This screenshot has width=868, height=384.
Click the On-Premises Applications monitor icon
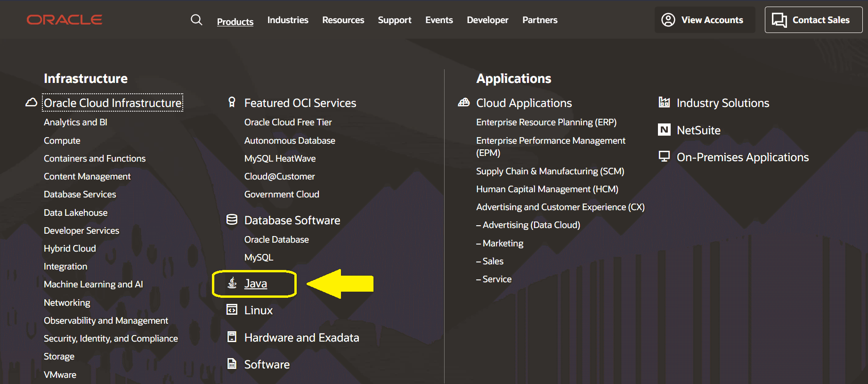coord(664,156)
